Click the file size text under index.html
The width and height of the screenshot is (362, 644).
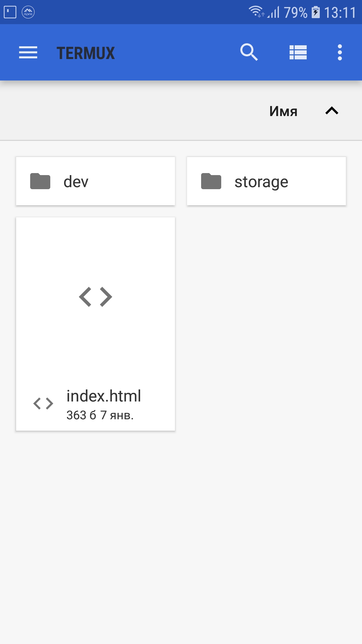click(100, 416)
